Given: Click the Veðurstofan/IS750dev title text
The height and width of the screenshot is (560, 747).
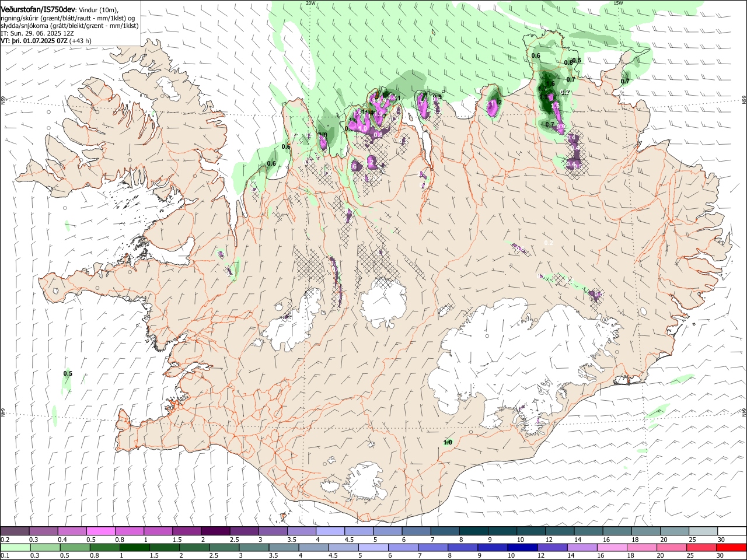Looking at the screenshot, I should [x=38, y=10].
